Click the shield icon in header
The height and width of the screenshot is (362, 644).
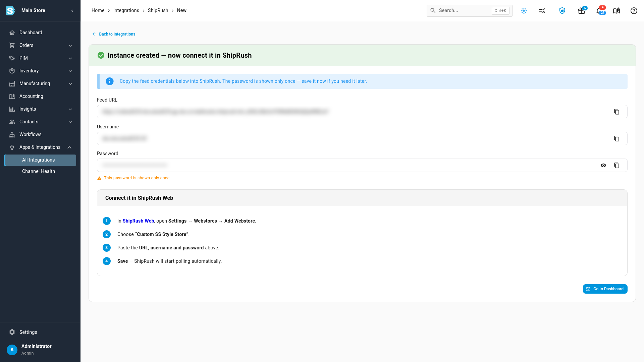[x=562, y=11]
